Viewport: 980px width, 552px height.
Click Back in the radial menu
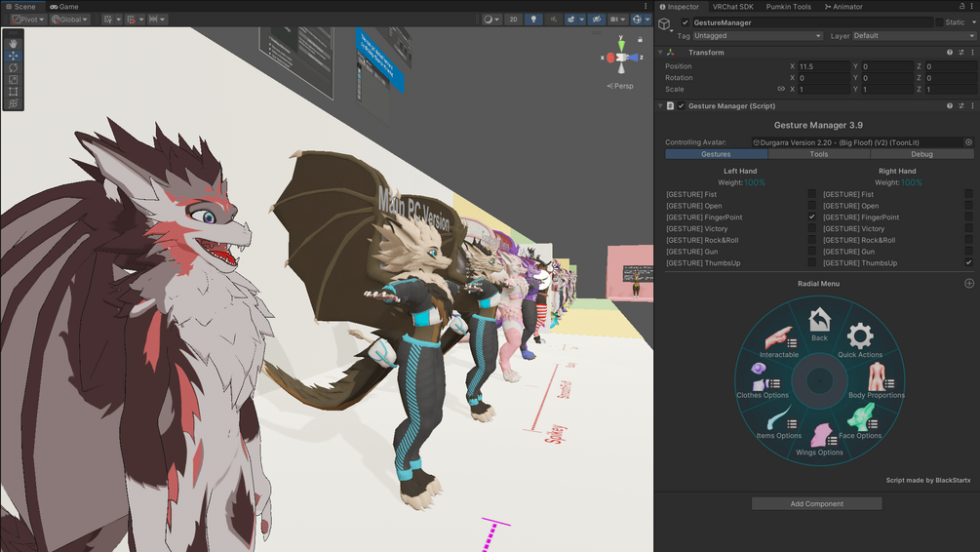[819, 325]
